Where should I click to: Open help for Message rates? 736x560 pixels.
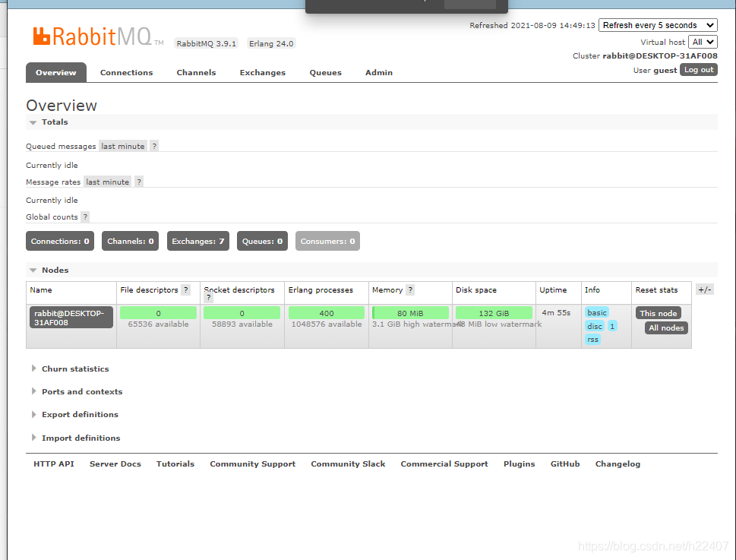tap(139, 182)
